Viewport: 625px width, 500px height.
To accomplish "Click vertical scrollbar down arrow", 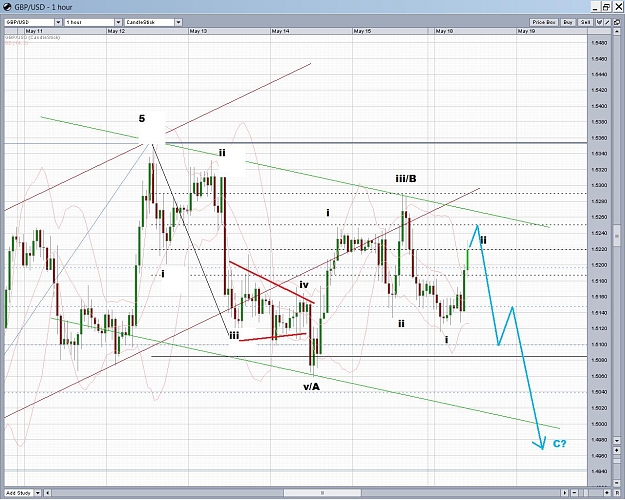I will (x=617, y=441).
